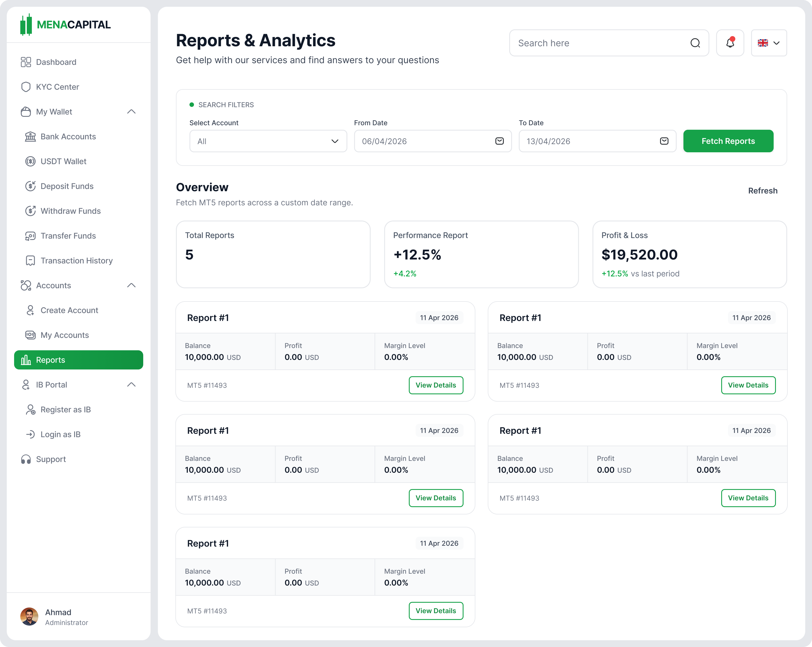This screenshot has width=812, height=647.
Task: Select the Reports menu item
Action: [78, 360]
